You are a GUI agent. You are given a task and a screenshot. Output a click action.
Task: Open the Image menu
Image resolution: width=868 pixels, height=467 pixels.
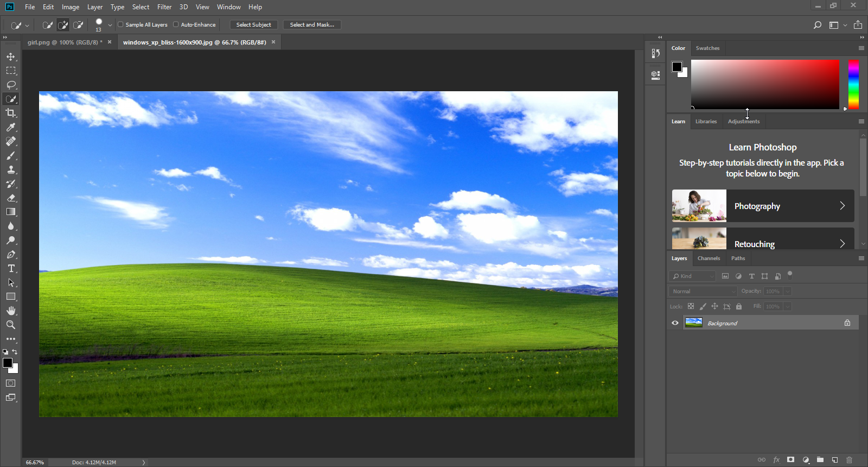click(x=71, y=7)
